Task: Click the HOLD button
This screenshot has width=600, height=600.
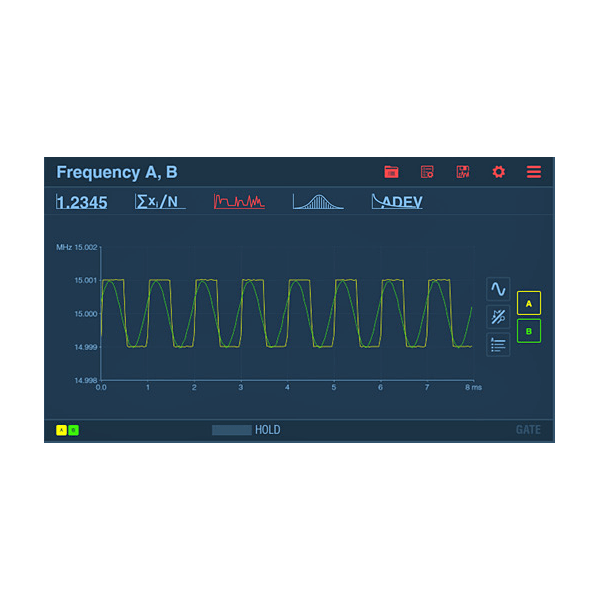Action: [x=247, y=430]
